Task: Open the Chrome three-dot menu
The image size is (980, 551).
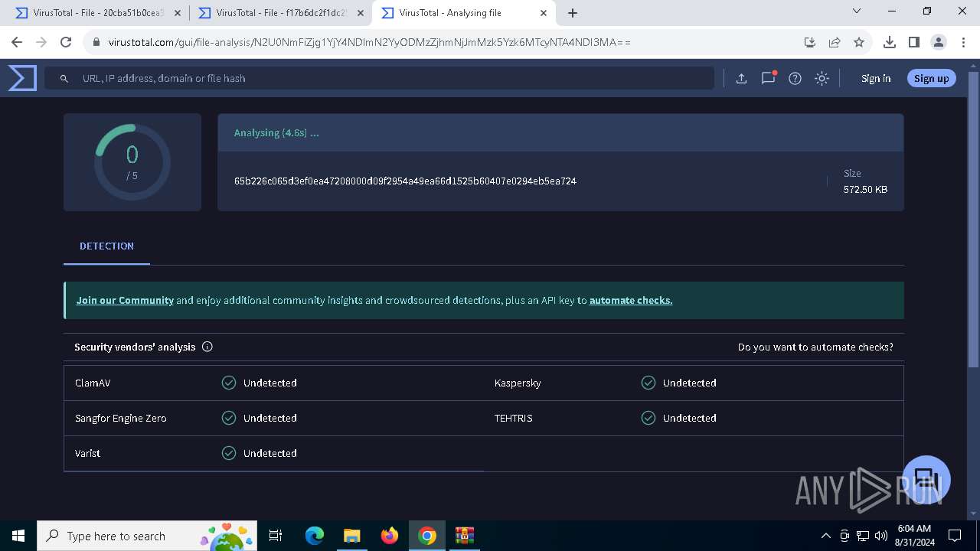Action: point(962,42)
